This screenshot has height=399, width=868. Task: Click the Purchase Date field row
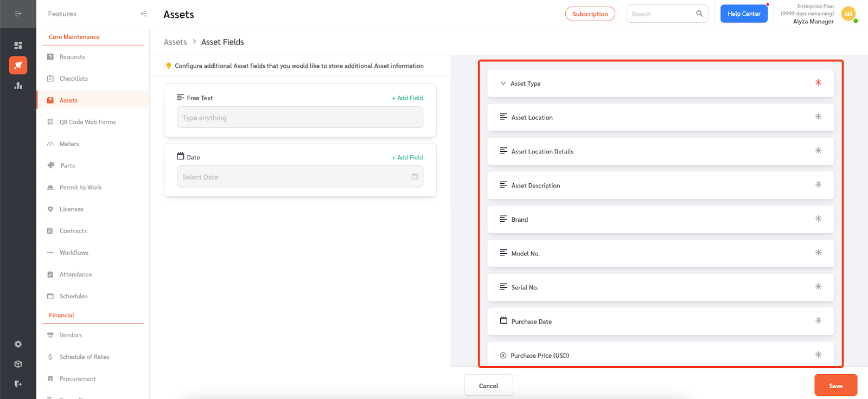tap(661, 321)
